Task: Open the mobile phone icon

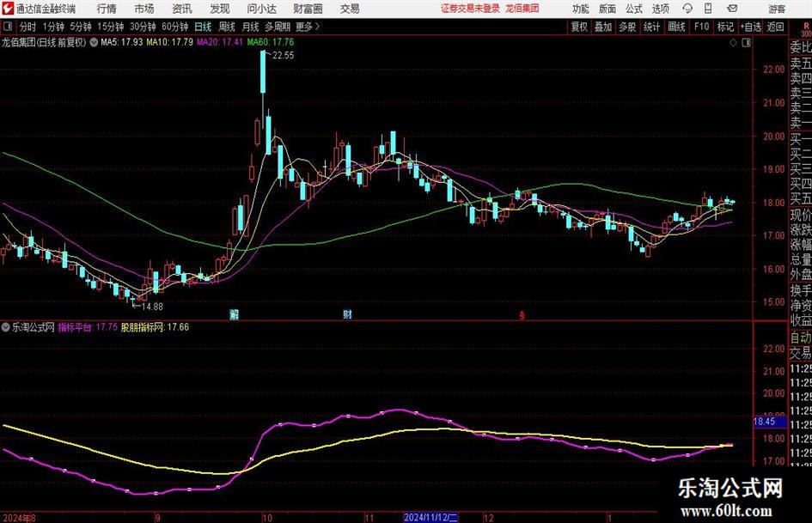Action: 708,9
